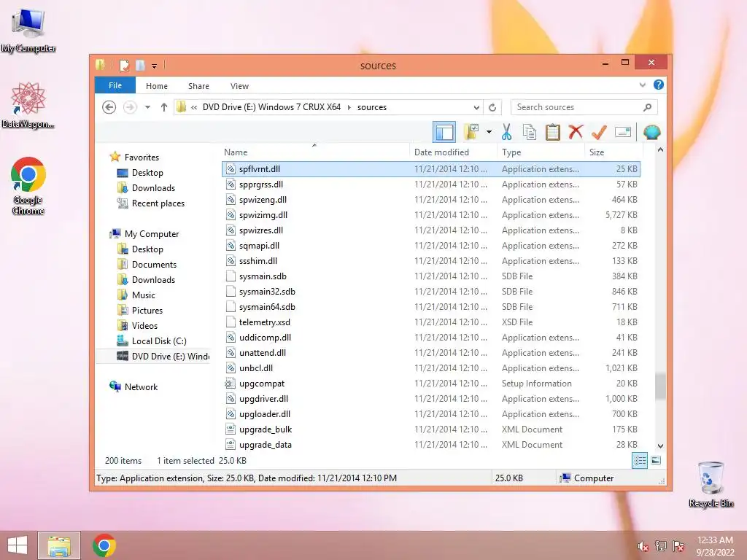
Task: Select the spprgrss.dll file
Action: (x=430, y=184)
